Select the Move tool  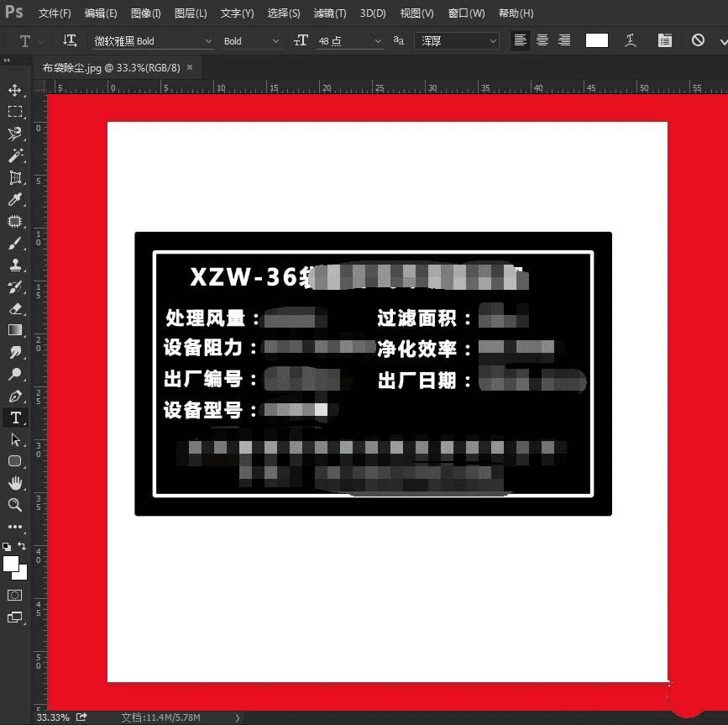[x=15, y=90]
